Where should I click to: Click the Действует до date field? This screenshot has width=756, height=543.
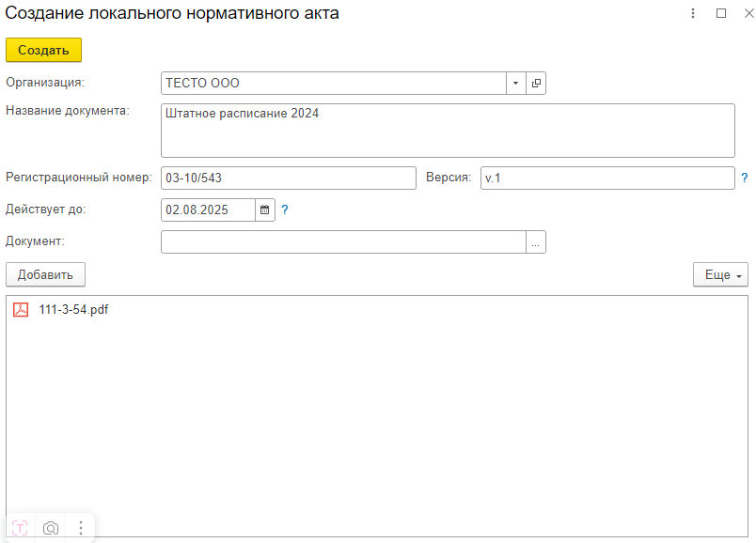(x=208, y=210)
